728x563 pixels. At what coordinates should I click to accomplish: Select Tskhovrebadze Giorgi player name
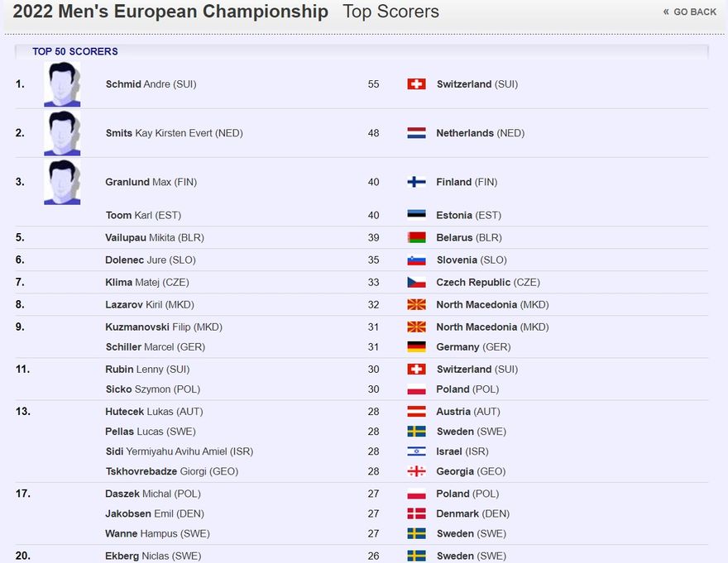[172, 471]
